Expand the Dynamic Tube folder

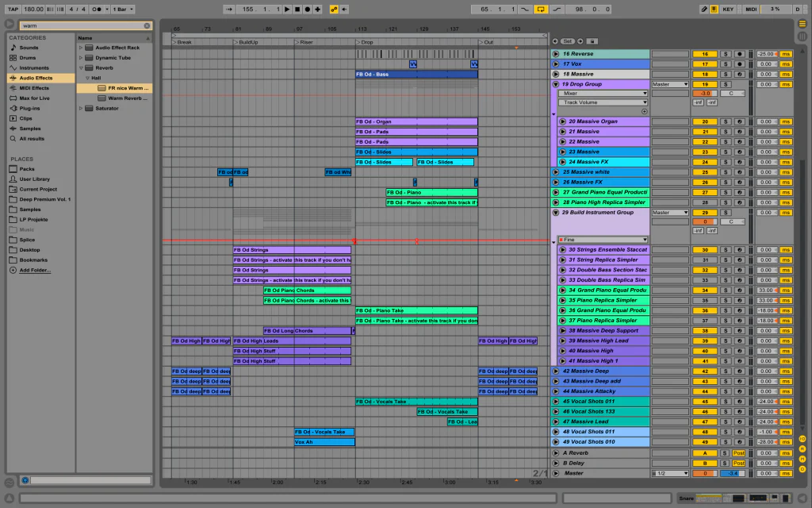click(81, 57)
